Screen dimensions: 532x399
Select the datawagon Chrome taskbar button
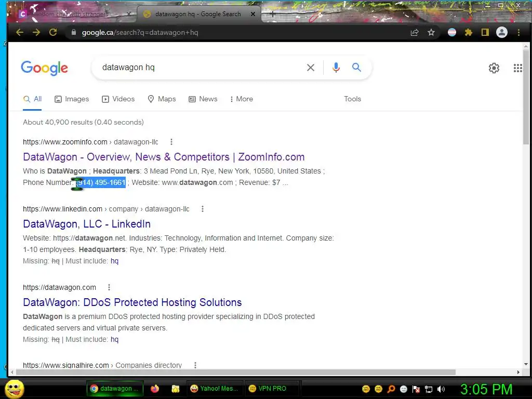click(x=115, y=389)
